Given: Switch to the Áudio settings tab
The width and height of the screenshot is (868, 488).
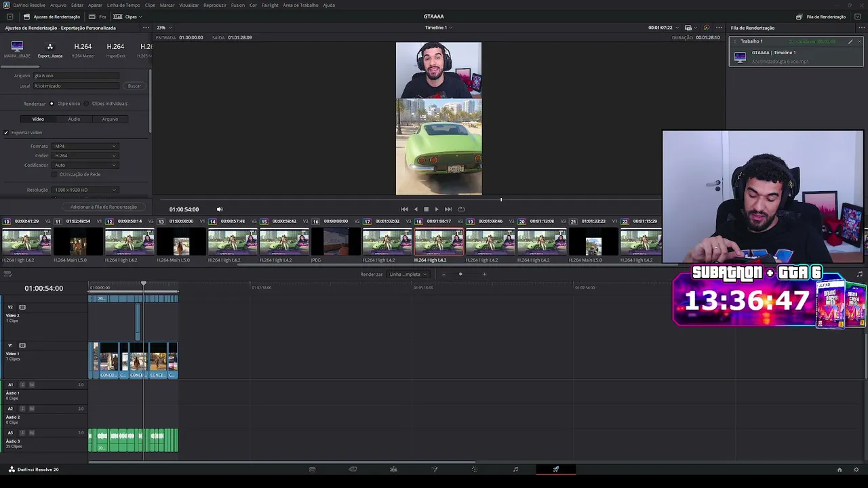Looking at the screenshot, I should [x=74, y=119].
